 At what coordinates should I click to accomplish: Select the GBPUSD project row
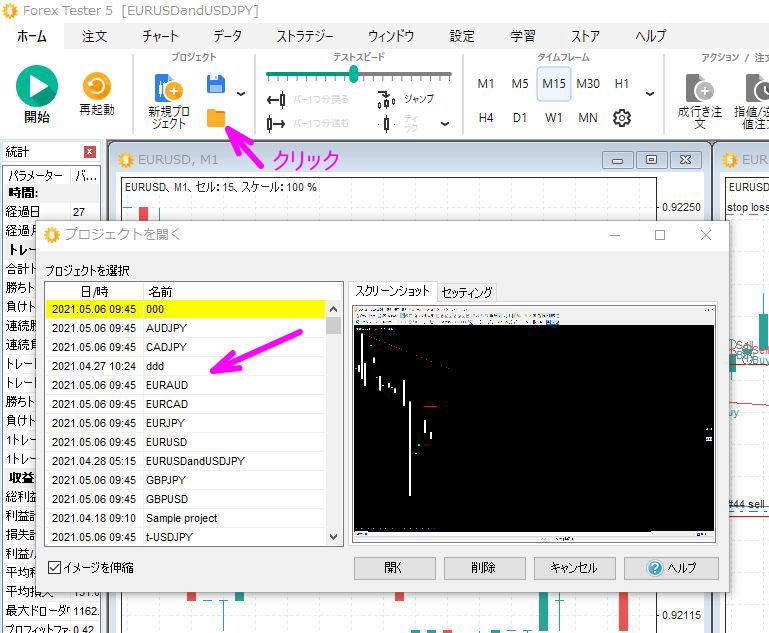coord(185,499)
